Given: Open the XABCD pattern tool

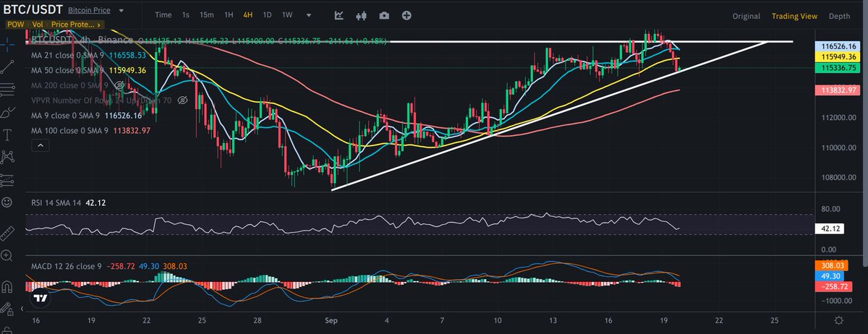Looking at the screenshot, I should pos(7,156).
